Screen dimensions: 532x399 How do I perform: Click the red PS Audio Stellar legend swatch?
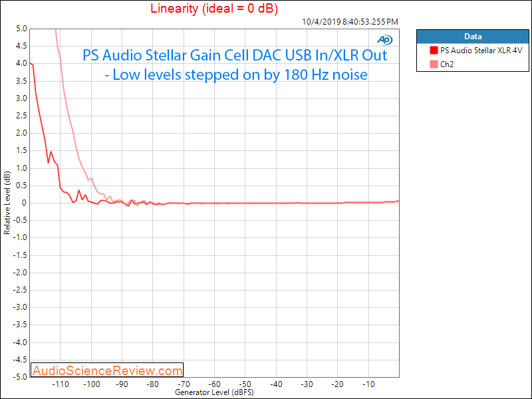click(434, 51)
